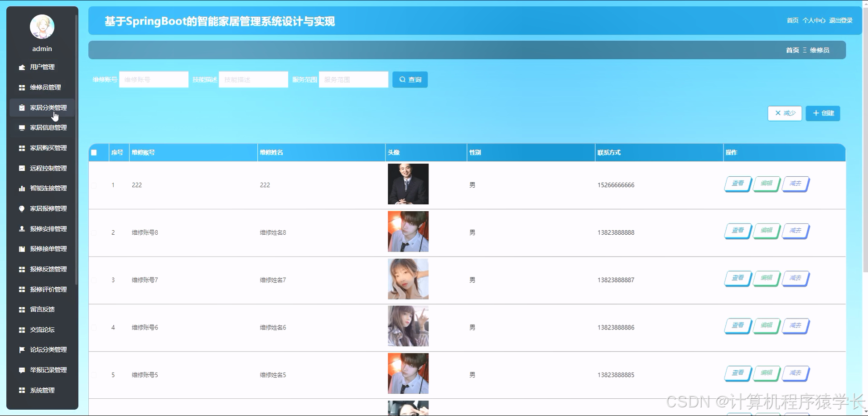The height and width of the screenshot is (416, 868).
Task: Check the checkbox for row 维修账号6
Action: (x=94, y=328)
